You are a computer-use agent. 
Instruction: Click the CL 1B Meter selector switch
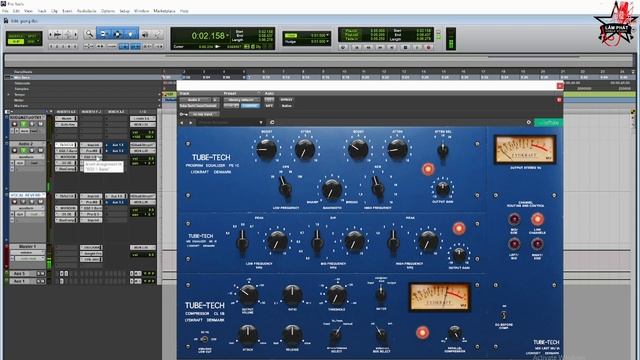point(380,292)
